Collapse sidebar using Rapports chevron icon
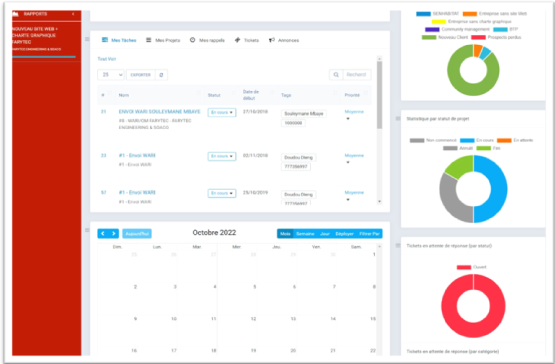The height and width of the screenshot is (364, 555). (x=73, y=14)
